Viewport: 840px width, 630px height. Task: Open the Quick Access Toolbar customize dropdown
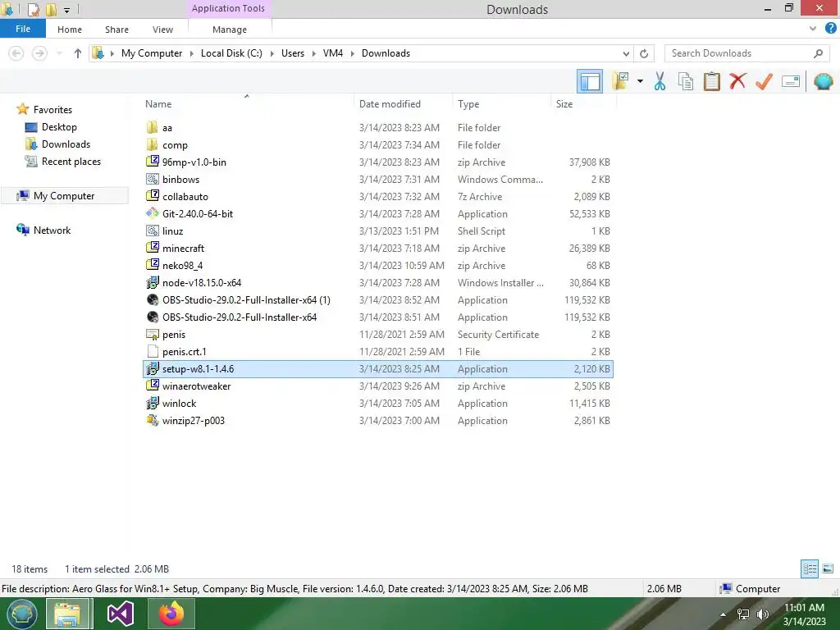(67, 10)
